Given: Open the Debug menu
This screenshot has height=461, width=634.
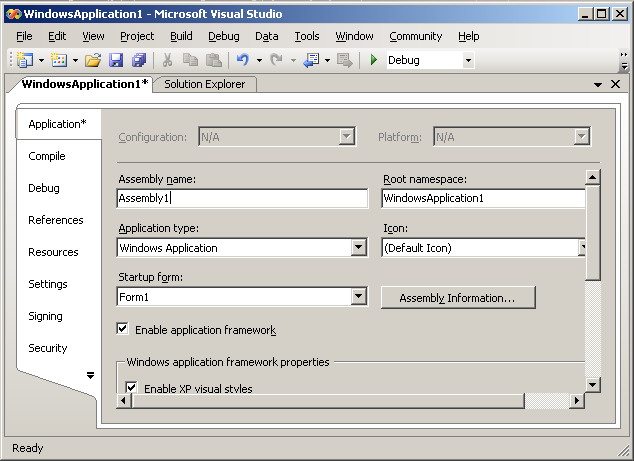Looking at the screenshot, I should [224, 36].
